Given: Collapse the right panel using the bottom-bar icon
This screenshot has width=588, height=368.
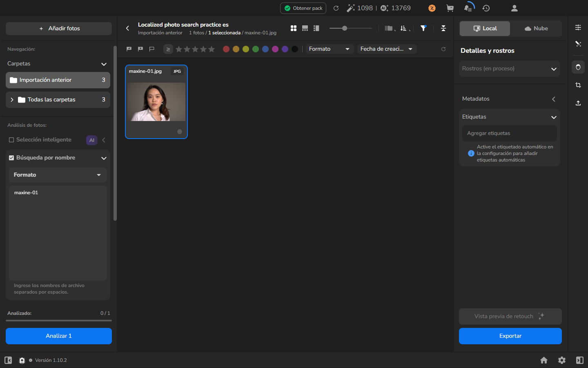Looking at the screenshot, I should pyautogui.click(x=580, y=360).
